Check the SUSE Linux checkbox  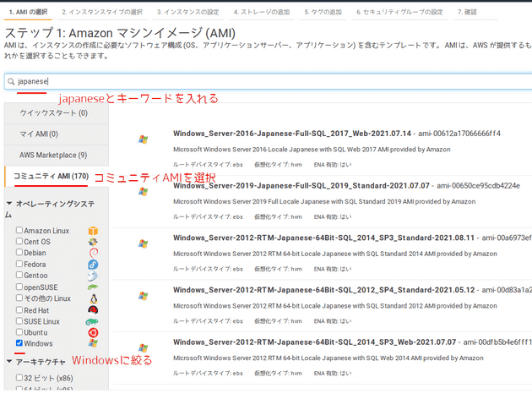[x=19, y=321]
